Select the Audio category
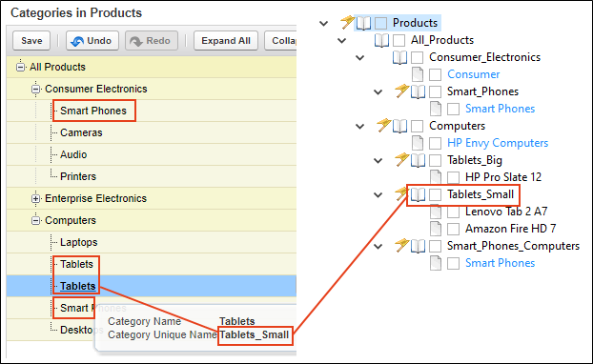This screenshot has height=364, width=593. click(73, 154)
